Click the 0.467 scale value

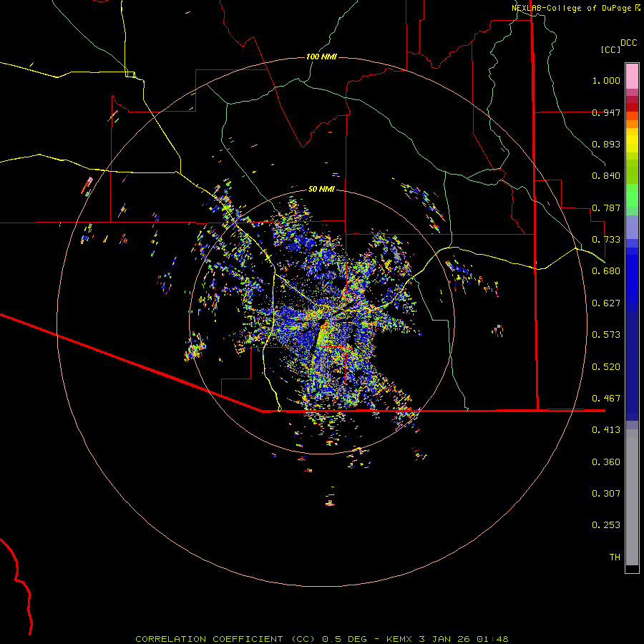606,399
